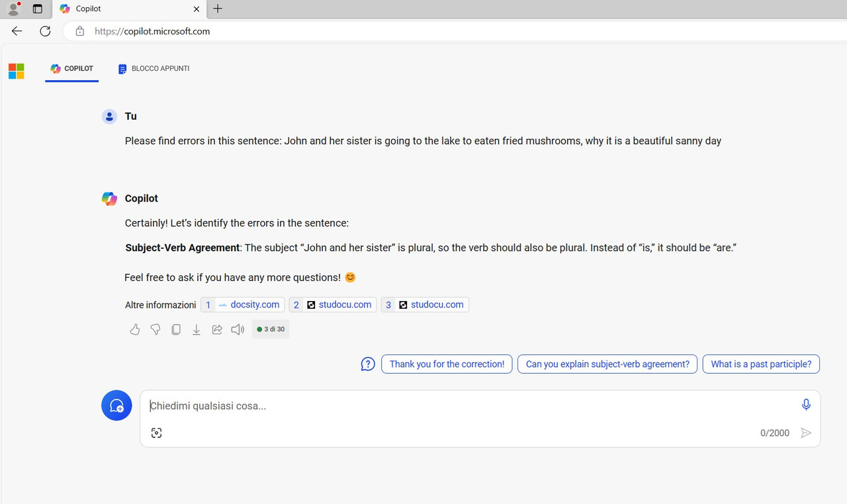Image resolution: width=847 pixels, height=504 pixels.
Task: Click 'What is a past participle?' suggestion
Action: [x=761, y=364]
